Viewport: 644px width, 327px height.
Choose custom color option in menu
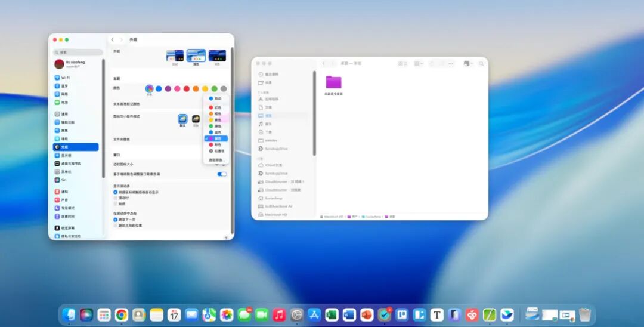point(216,160)
